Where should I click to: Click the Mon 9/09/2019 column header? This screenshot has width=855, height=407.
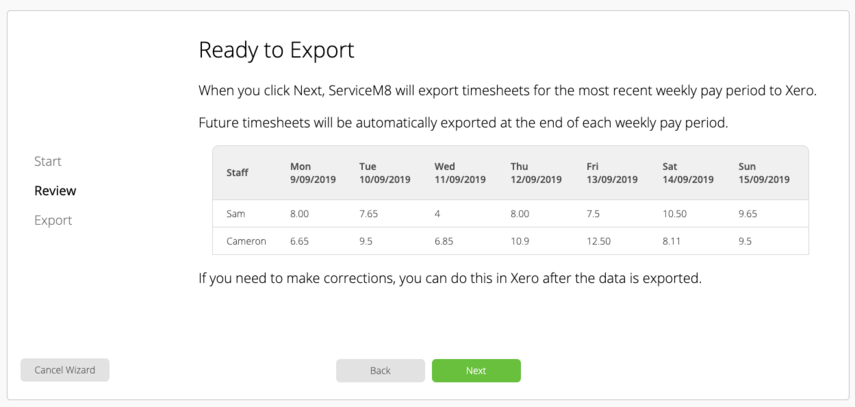coord(313,172)
